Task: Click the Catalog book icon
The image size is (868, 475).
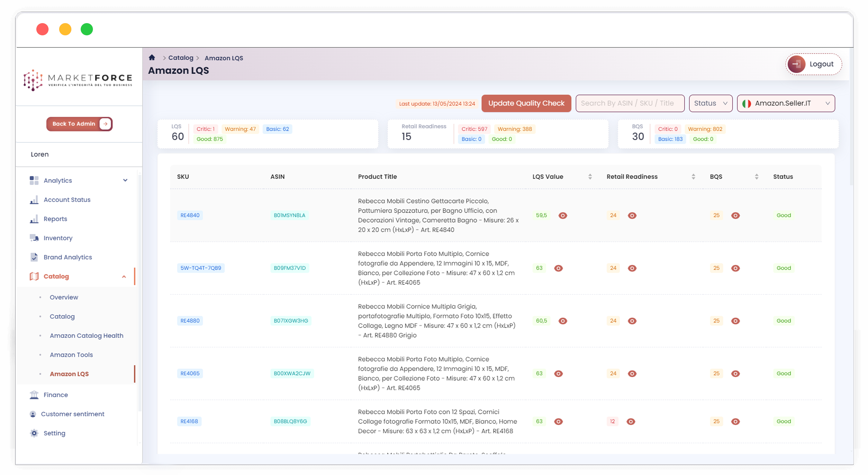Action: [34, 277]
